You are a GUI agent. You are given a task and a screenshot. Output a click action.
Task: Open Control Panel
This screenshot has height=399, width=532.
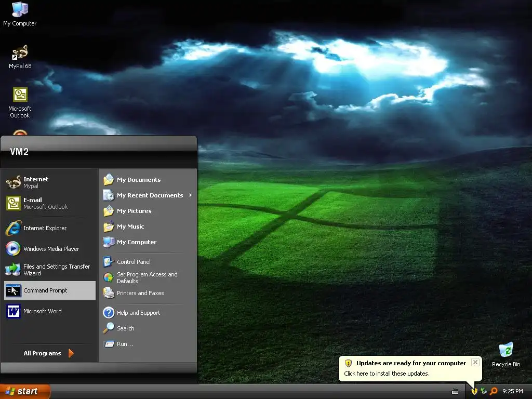148,262
